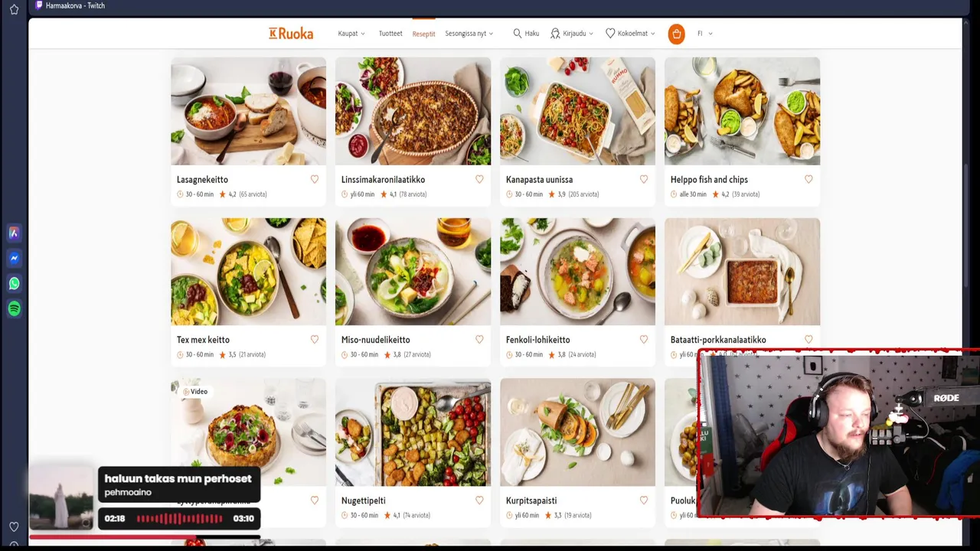980x551 pixels.
Task: Expand the Sesongissa nyt dropdown
Action: tap(469, 34)
